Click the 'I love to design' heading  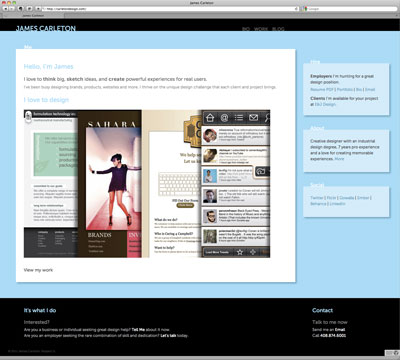[46, 100]
